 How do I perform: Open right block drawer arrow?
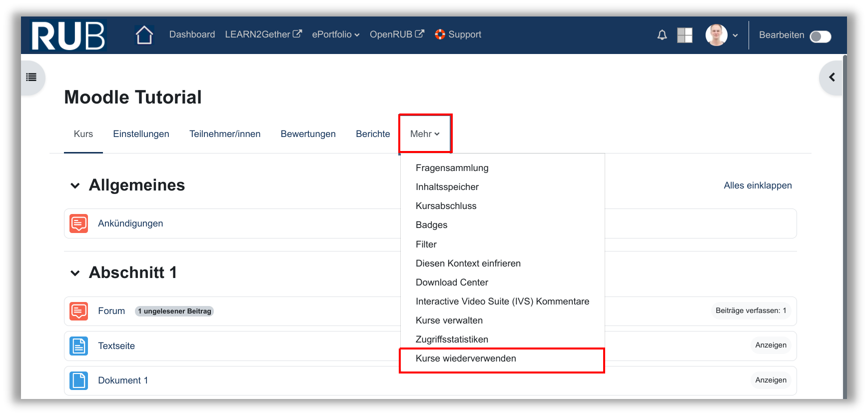[832, 77]
